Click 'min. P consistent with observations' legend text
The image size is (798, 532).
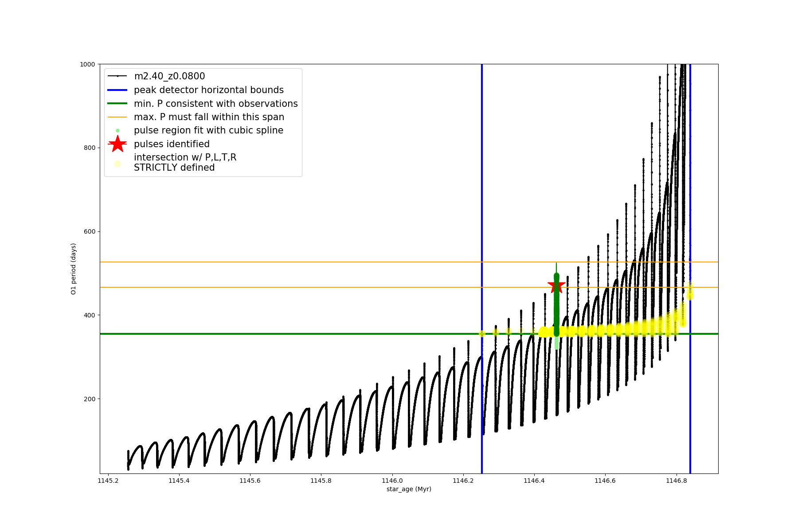click(216, 104)
